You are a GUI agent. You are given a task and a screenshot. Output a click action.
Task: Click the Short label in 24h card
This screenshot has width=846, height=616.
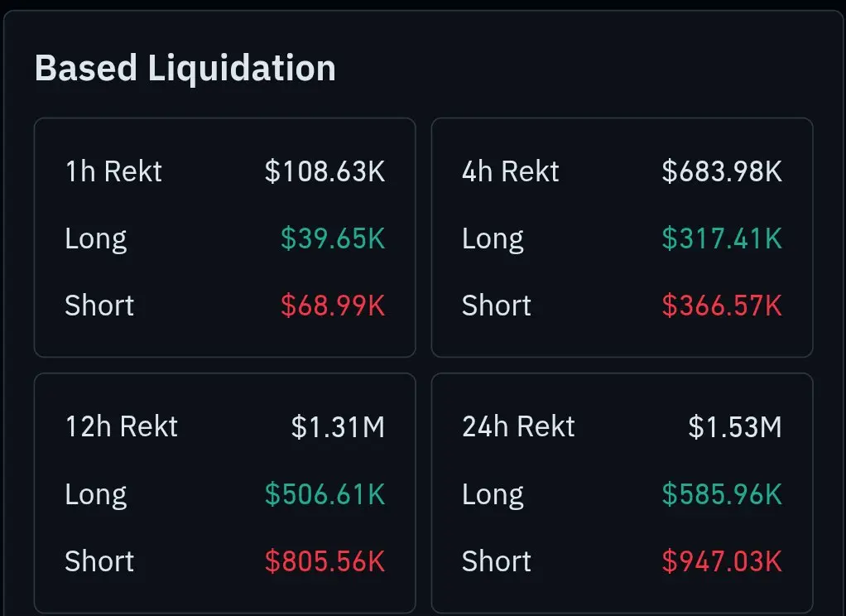[x=497, y=561]
